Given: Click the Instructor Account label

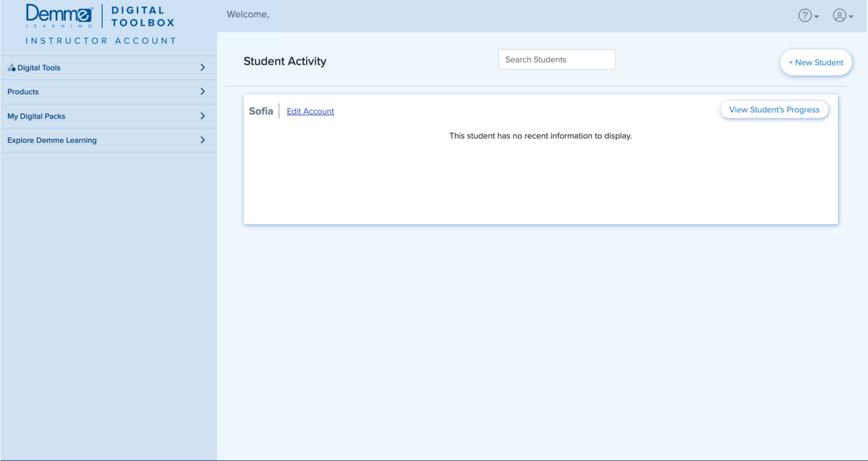Looking at the screenshot, I should [x=101, y=40].
